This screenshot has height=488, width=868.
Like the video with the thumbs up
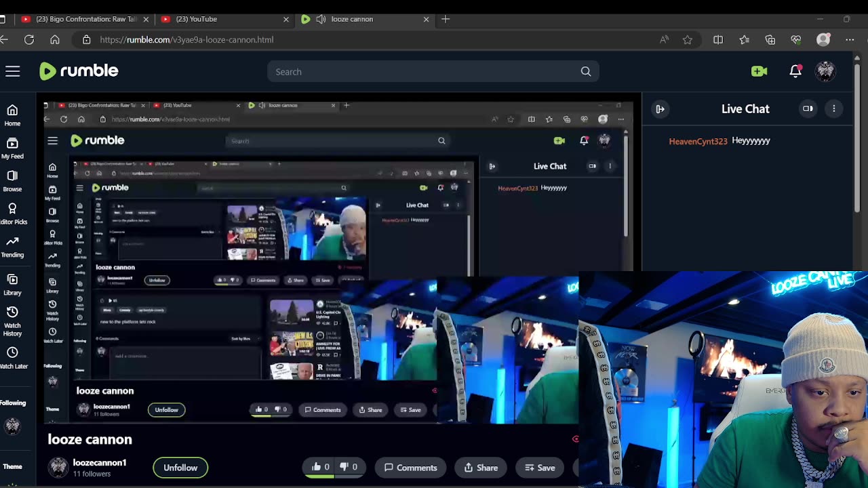point(320,467)
